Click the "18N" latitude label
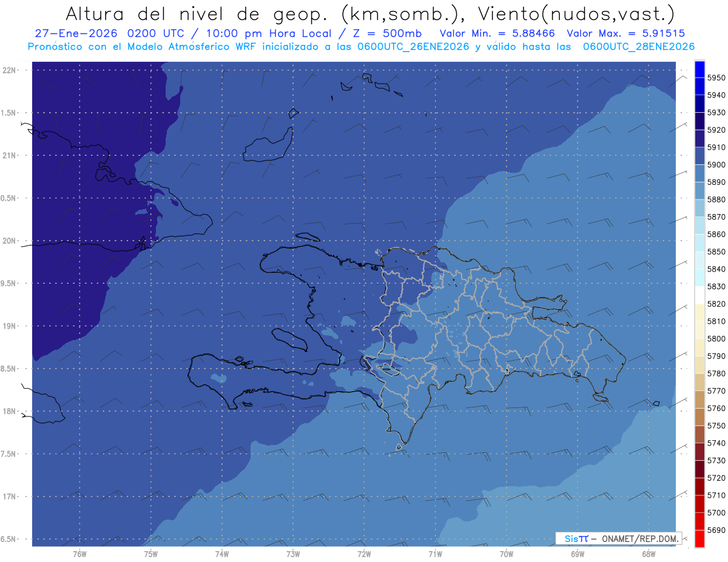Screen dimensions: 728x562 (x=10, y=411)
